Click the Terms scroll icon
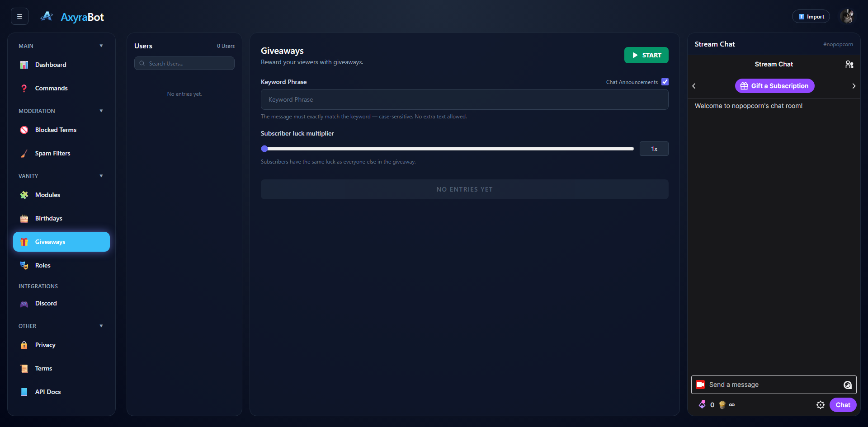Image resolution: width=868 pixels, height=427 pixels. click(x=24, y=369)
